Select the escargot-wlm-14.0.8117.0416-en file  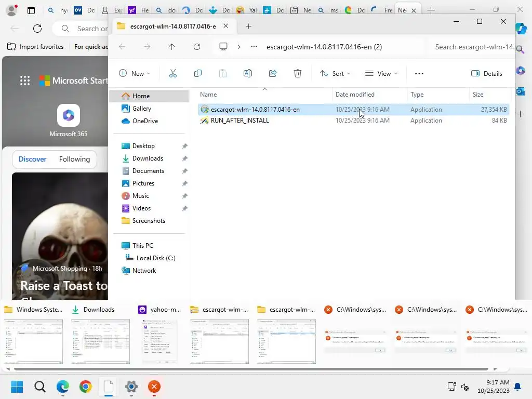(x=353, y=110)
